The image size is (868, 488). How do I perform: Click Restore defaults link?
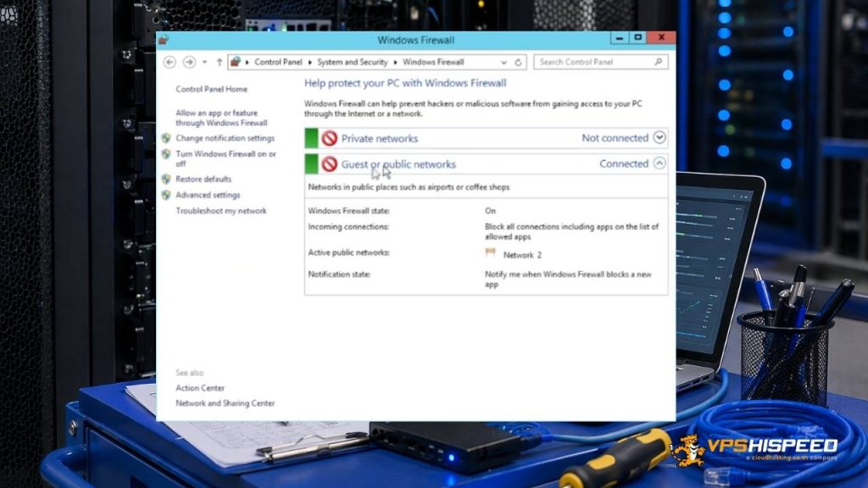coord(203,180)
